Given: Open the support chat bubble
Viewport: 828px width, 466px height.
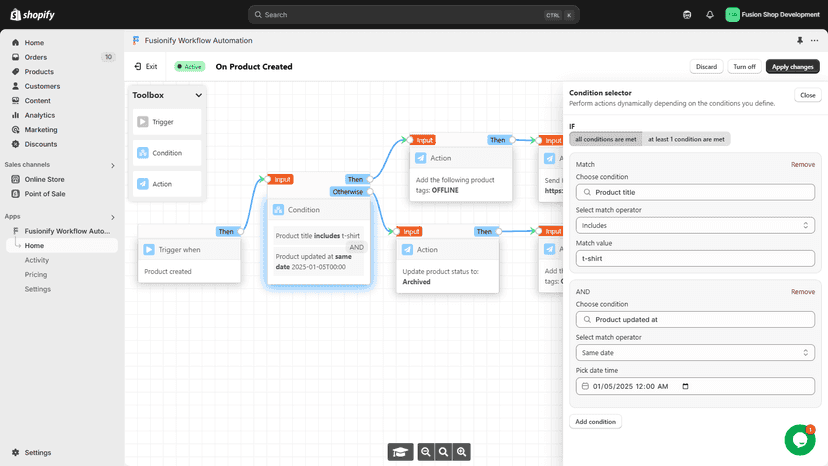Looking at the screenshot, I should [799, 440].
